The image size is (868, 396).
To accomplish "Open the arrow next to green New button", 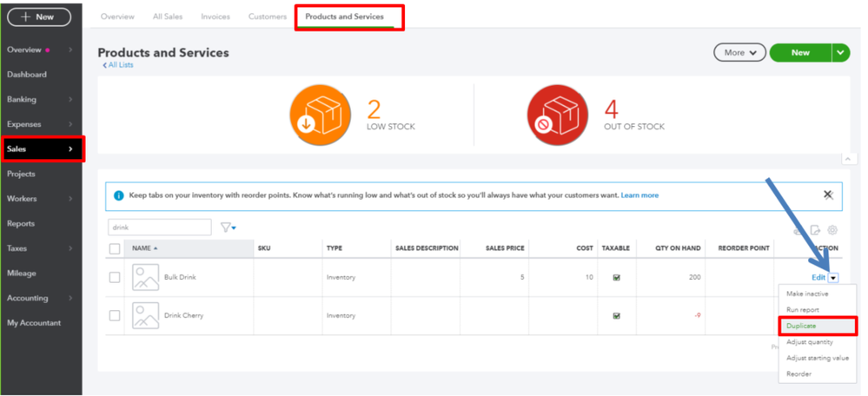I will pyautogui.click(x=841, y=53).
